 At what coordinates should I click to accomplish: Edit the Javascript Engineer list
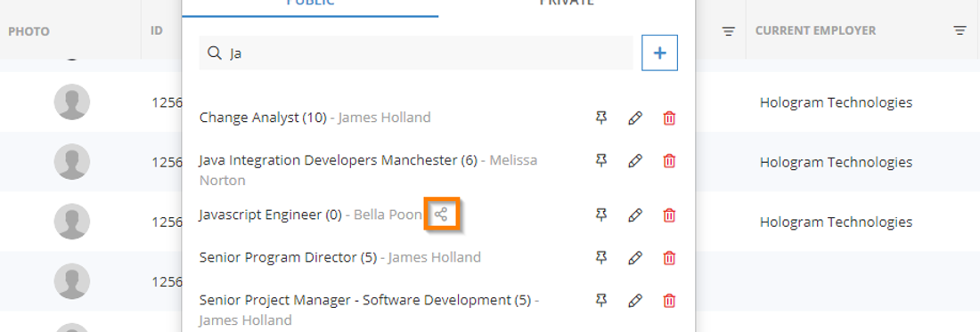coord(635,215)
